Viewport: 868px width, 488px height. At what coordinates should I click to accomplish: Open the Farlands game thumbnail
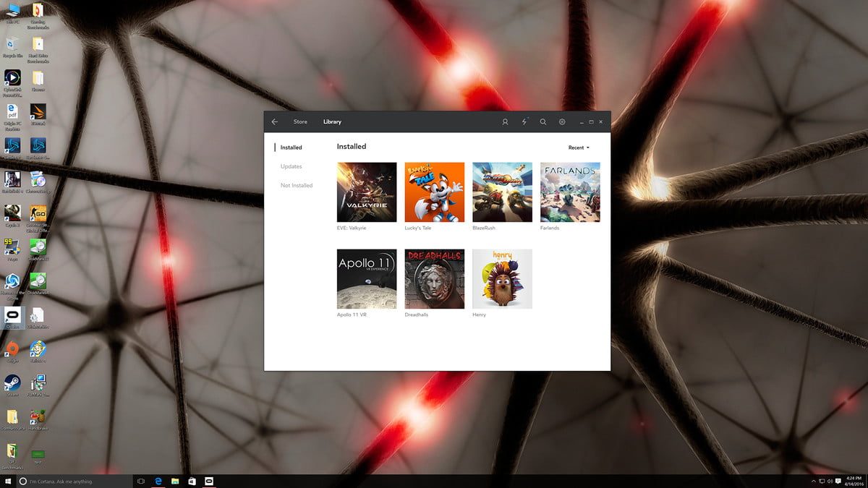(x=570, y=192)
